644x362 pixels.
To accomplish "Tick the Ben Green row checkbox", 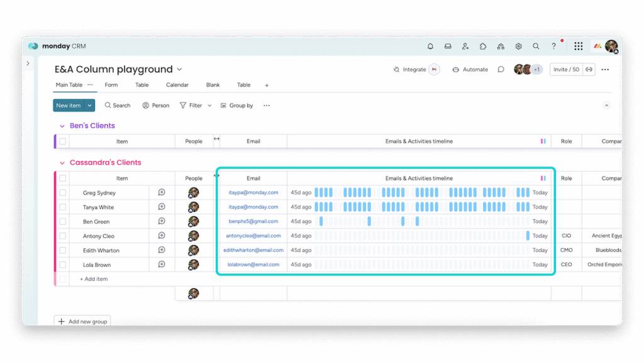I will click(62, 221).
